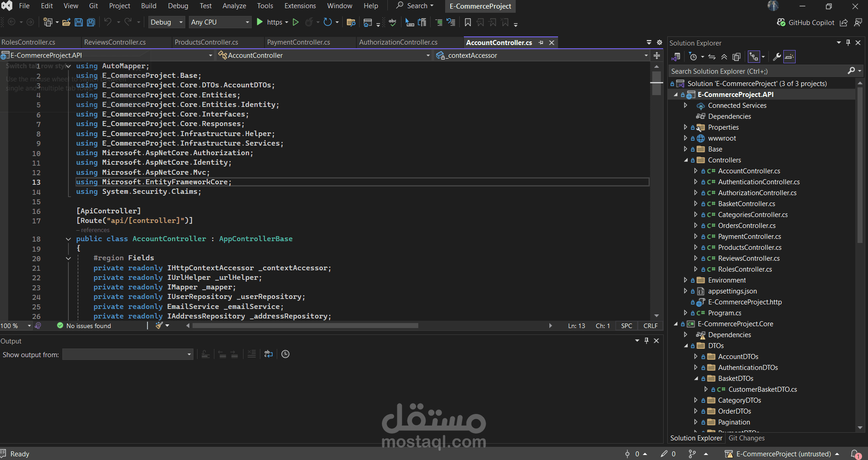
Task: Click the GitHub Copilot icon
Action: click(x=781, y=22)
